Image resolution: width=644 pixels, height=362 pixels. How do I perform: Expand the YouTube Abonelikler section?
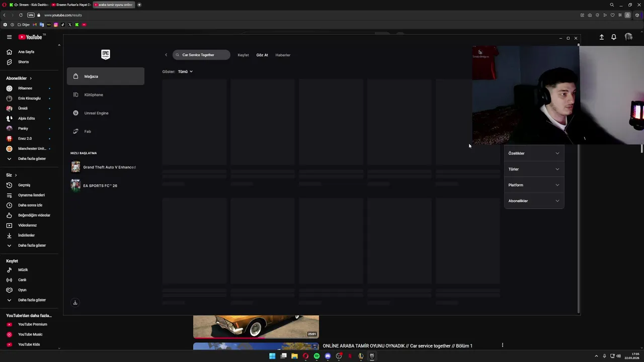click(x=19, y=78)
